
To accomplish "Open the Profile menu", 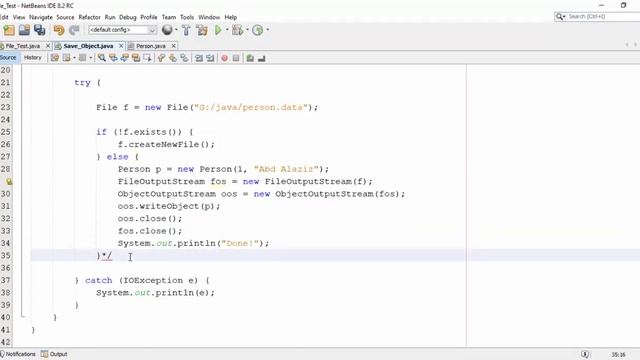I will (x=149, y=17).
